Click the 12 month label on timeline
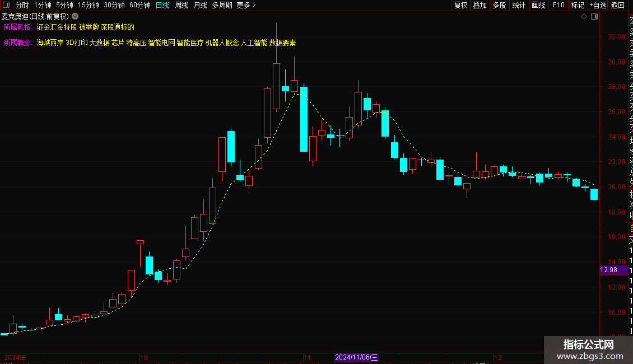This screenshot has width=633, height=364. pos(498,357)
